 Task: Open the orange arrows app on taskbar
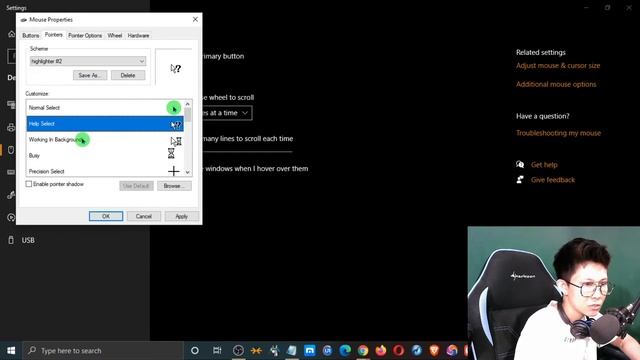(x=256, y=351)
